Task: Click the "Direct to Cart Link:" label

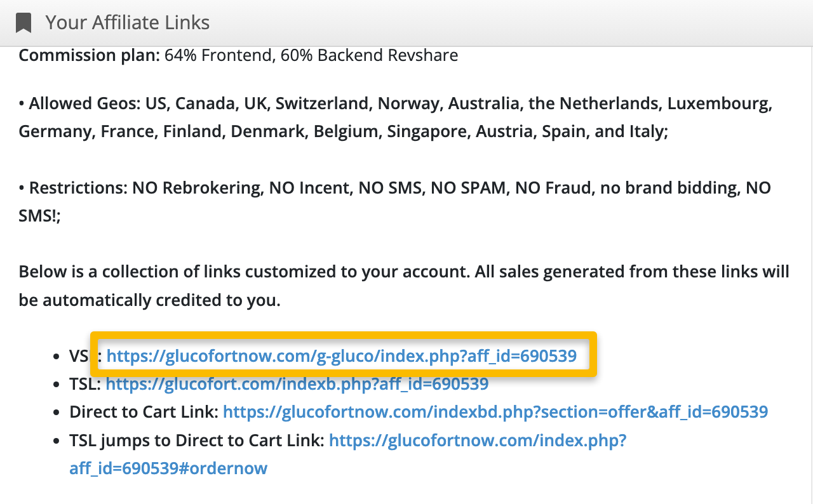Action: (144, 412)
